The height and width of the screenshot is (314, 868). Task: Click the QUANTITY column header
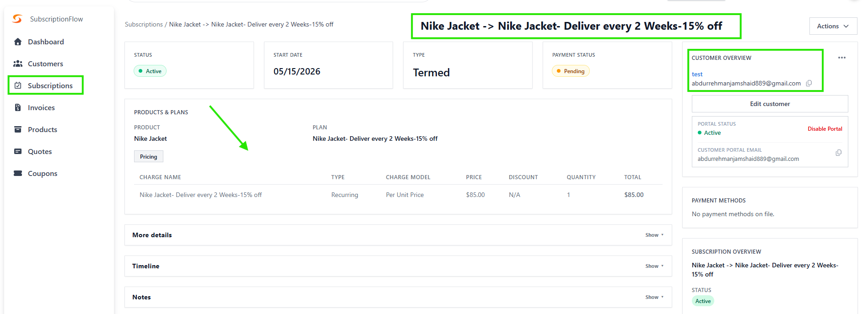pyautogui.click(x=581, y=177)
